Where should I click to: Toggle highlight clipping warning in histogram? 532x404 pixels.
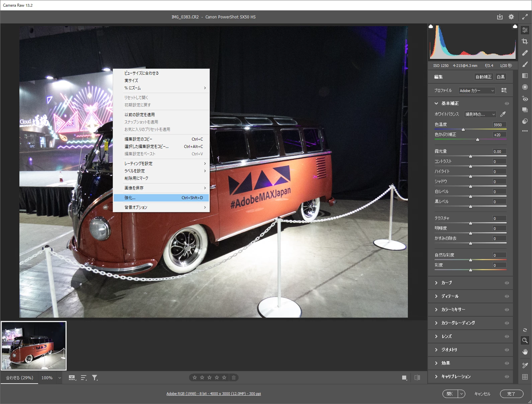tap(515, 26)
